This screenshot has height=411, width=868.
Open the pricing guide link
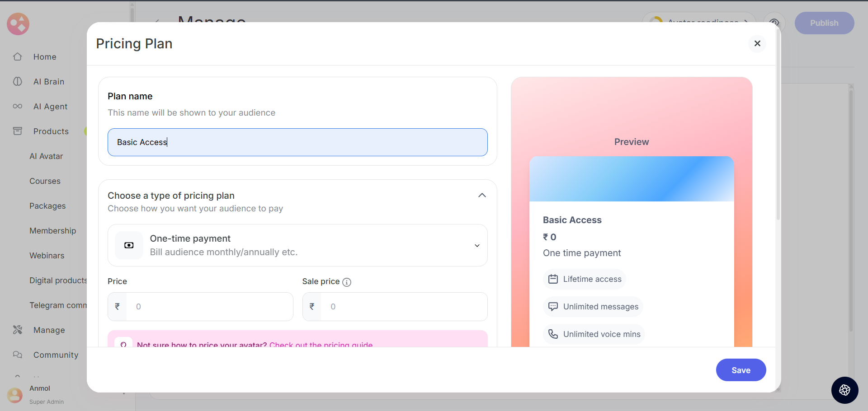tap(321, 345)
